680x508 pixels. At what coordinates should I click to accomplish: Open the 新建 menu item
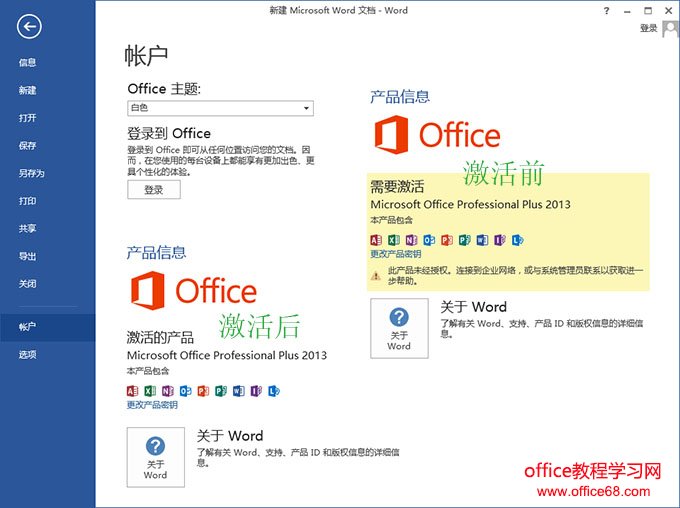click(x=27, y=90)
